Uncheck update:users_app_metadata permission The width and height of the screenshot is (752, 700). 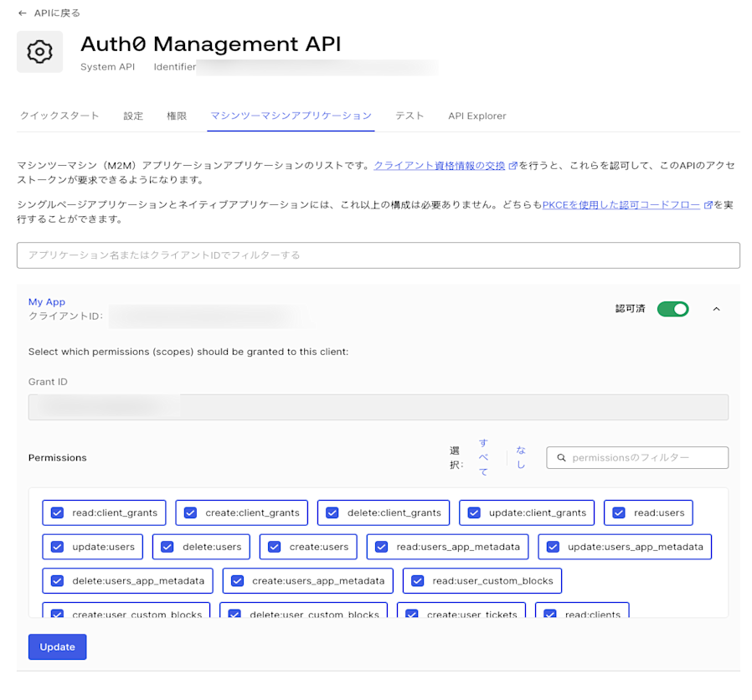point(553,547)
